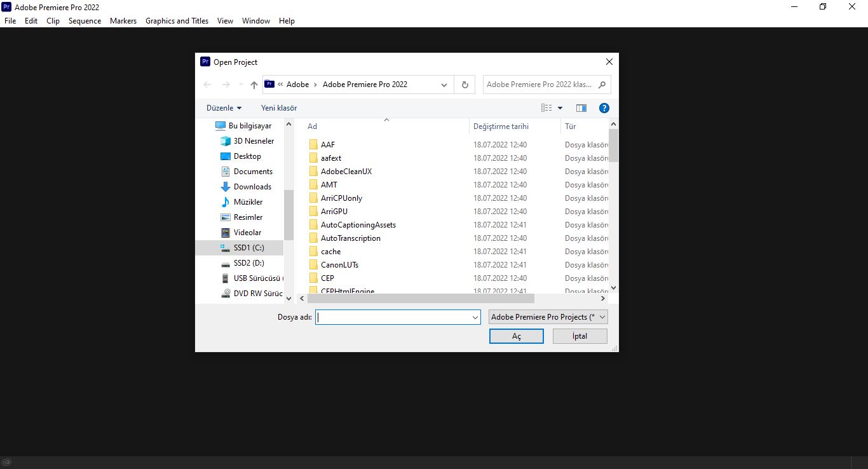Select the AutoTranscription folder

point(351,238)
